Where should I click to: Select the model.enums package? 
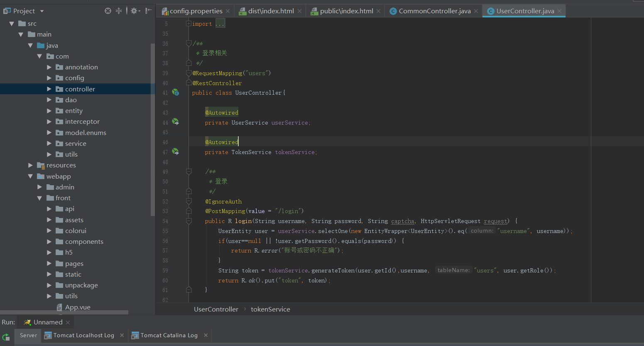point(86,133)
